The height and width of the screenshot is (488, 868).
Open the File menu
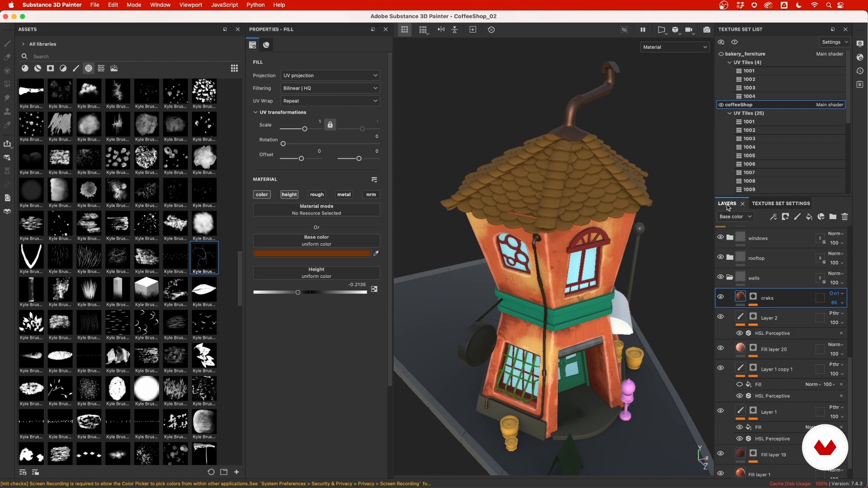[94, 5]
